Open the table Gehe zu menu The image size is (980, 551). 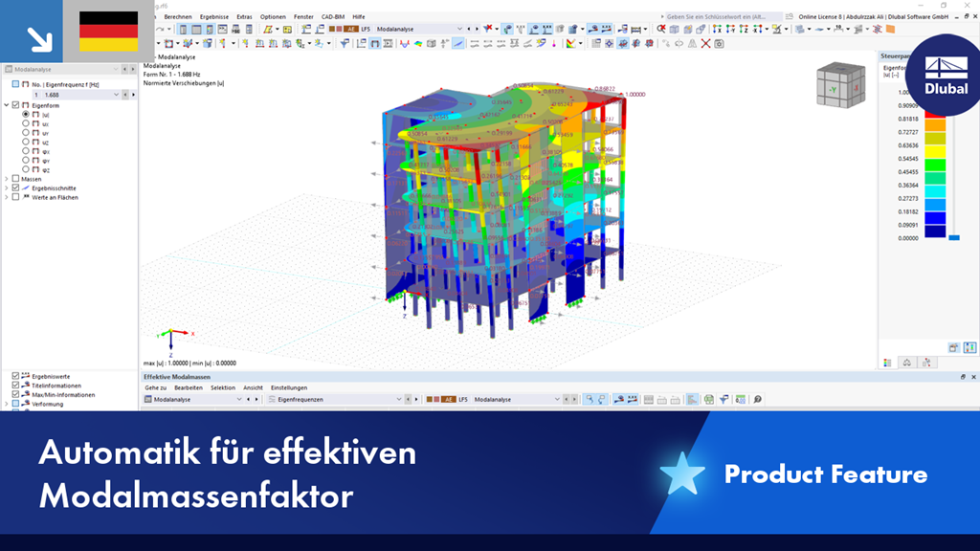pyautogui.click(x=156, y=387)
